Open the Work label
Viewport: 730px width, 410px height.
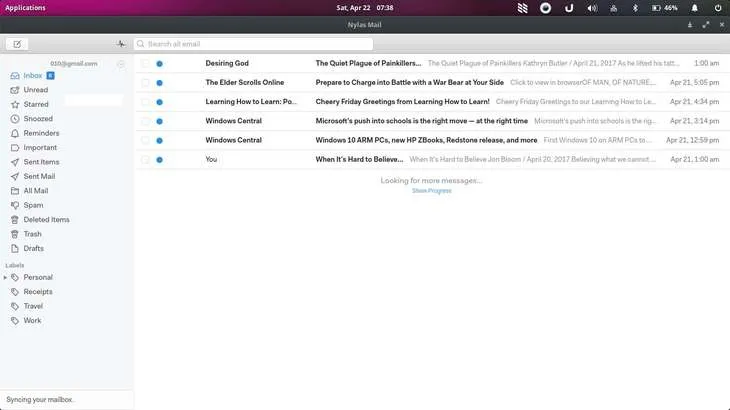32,321
